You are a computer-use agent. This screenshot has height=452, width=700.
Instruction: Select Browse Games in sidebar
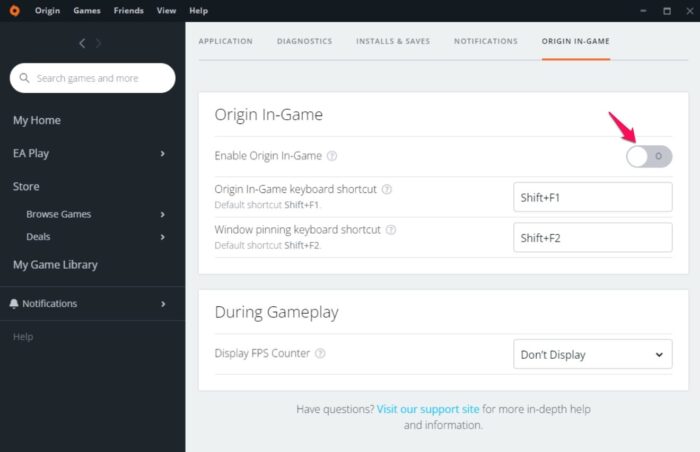click(58, 214)
